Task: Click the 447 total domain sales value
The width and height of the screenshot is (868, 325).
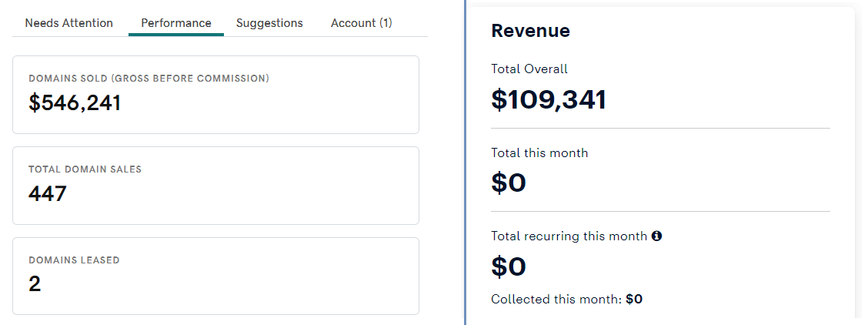Action: tap(48, 194)
